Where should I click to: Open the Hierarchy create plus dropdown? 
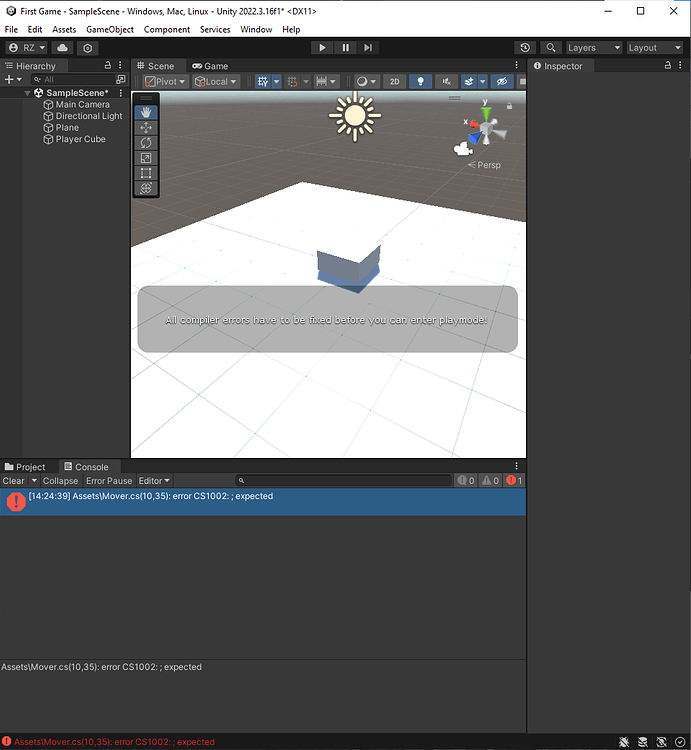click(x=13, y=79)
